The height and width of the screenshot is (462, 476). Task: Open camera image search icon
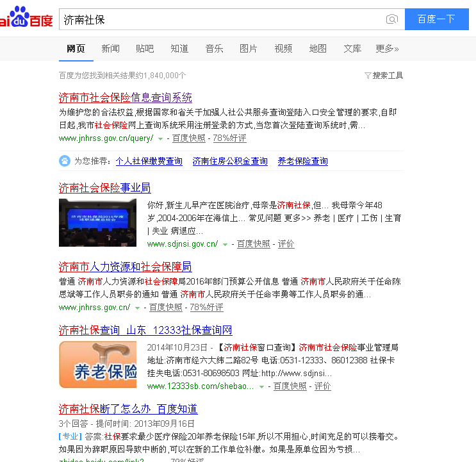pyautogui.click(x=392, y=19)
